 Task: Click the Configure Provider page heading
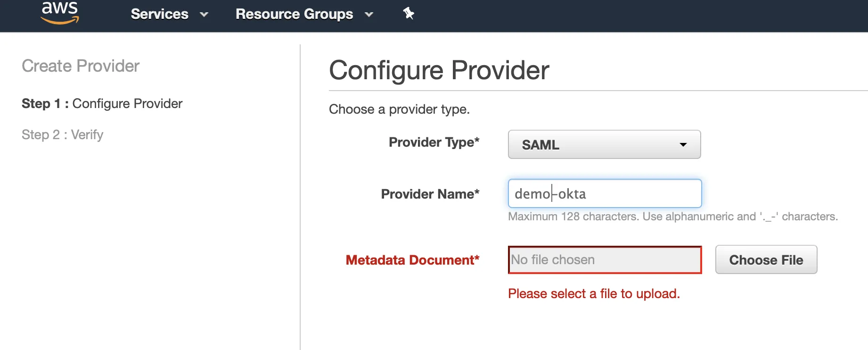click(x=439, y=70)
